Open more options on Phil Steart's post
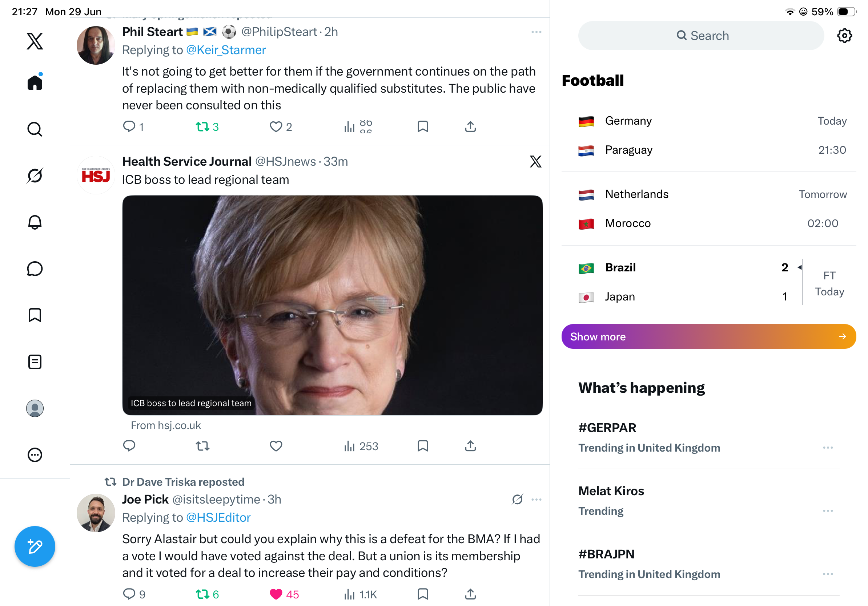Screen dimensions: 868x606 point(536,32)
